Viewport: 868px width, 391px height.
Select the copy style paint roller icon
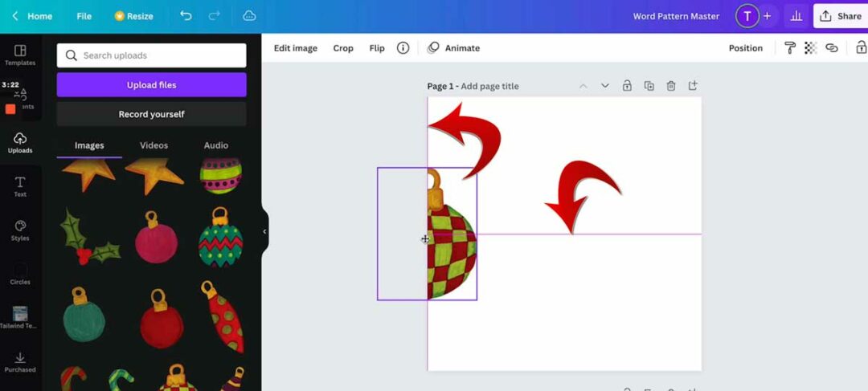pyautogui.click(x=790, y=48)
